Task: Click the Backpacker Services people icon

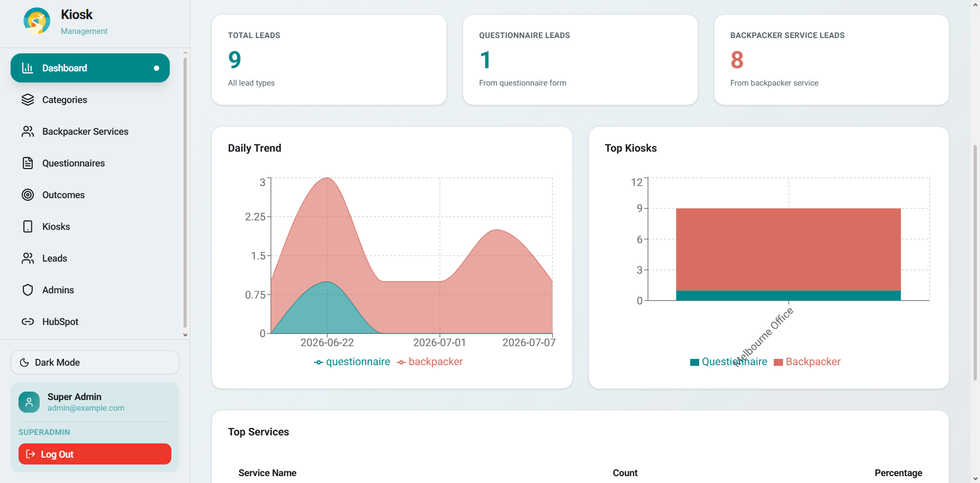Action: click(x=28, y=132)
